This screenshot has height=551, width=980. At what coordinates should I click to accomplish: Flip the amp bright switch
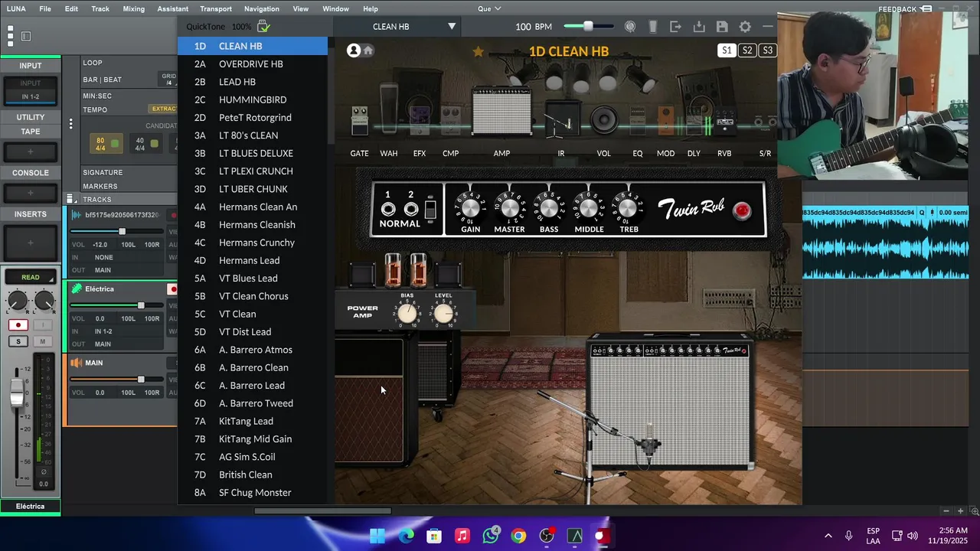pyautogui.click(x=430, y=210)
